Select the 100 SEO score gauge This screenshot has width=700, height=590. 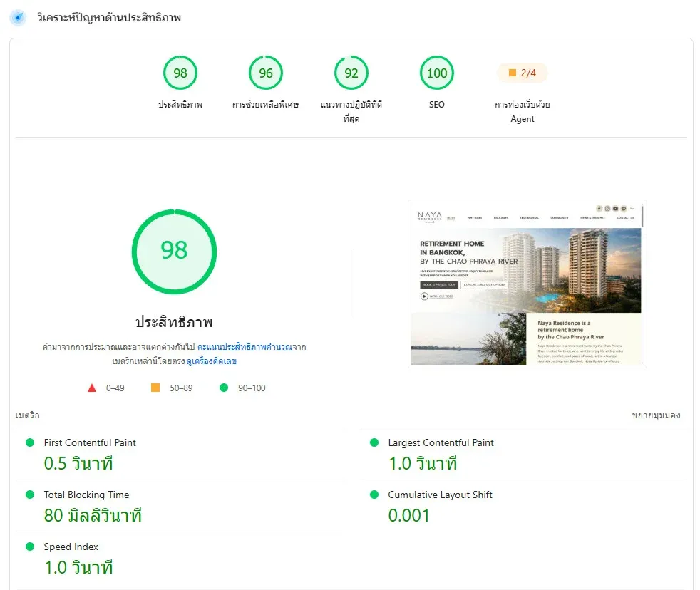[436, 73]
